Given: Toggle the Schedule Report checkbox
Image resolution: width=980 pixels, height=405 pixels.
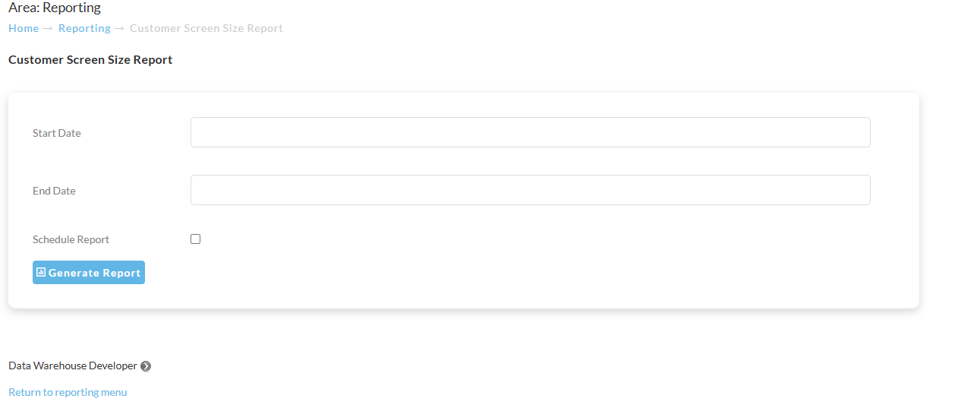Looking at the screenshot, I should [195, 239].
